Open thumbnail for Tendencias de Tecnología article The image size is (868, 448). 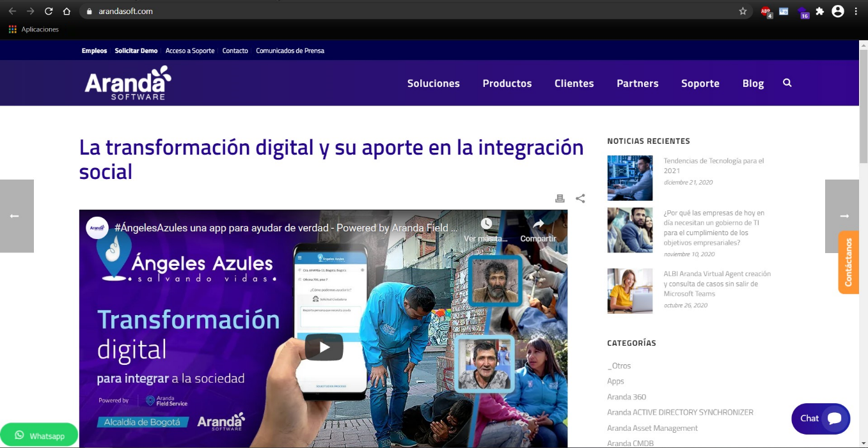point(630,178)
